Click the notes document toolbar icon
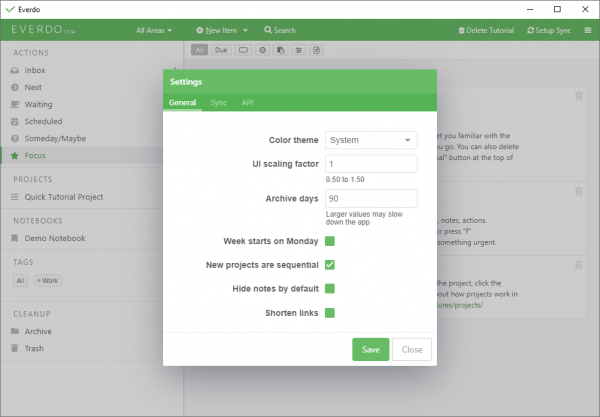This screenshot has width=600, height=417. pyautogui.click(x=316, y=50)
